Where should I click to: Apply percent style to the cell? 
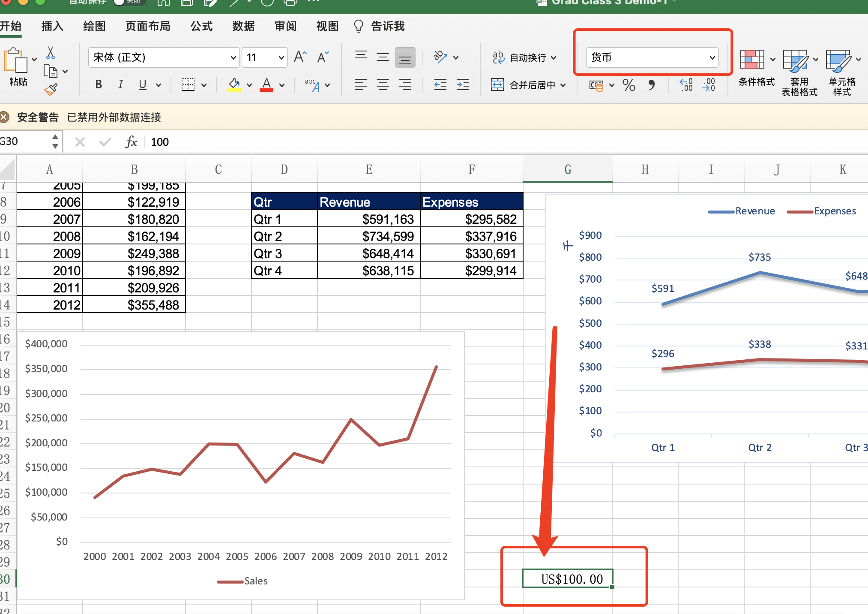click(x=629, y=85)
